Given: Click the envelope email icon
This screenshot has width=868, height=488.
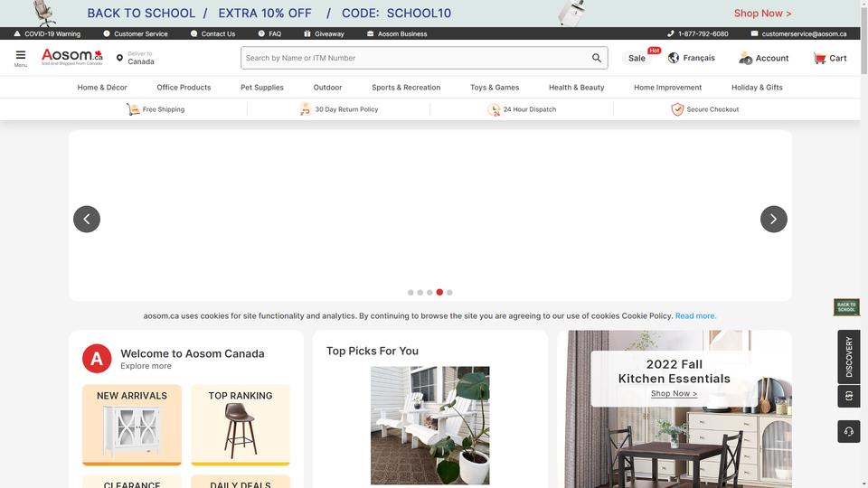Looking at the screenshot, I should coord(754,33).
